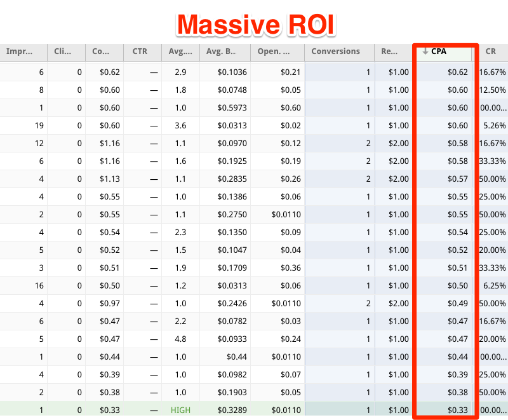Viewport: 508px width, 420px height.
Task: Select the 4.8 average position cell
Action: (x=180, y=339)
